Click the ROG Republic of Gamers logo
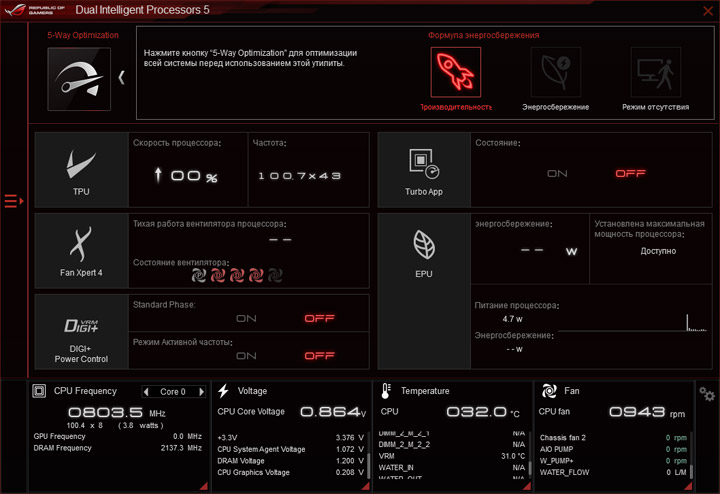The width and height of the screenshot is (720, 494). pos(34,10)
